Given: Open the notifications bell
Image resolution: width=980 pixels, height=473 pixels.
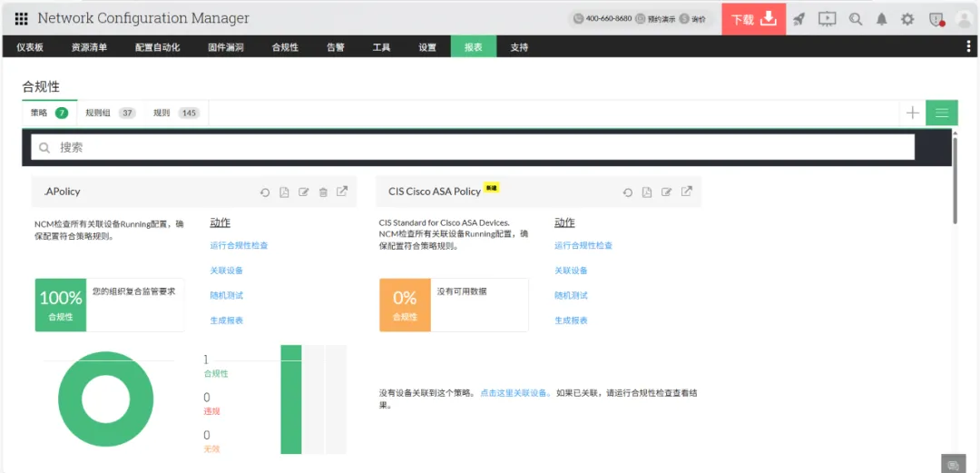Looking at the screenshot, I should pos(881,19).
